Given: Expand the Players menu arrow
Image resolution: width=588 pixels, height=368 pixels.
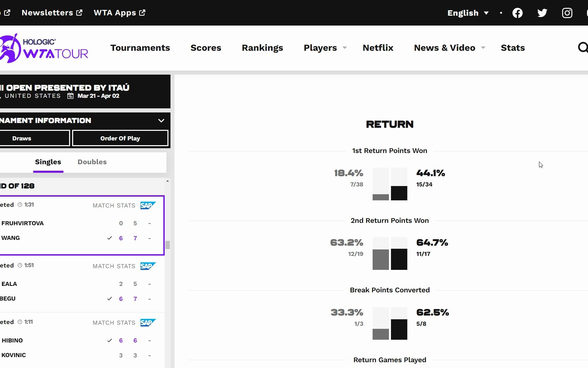Looking at the screenshot, I should click(345, 48).
